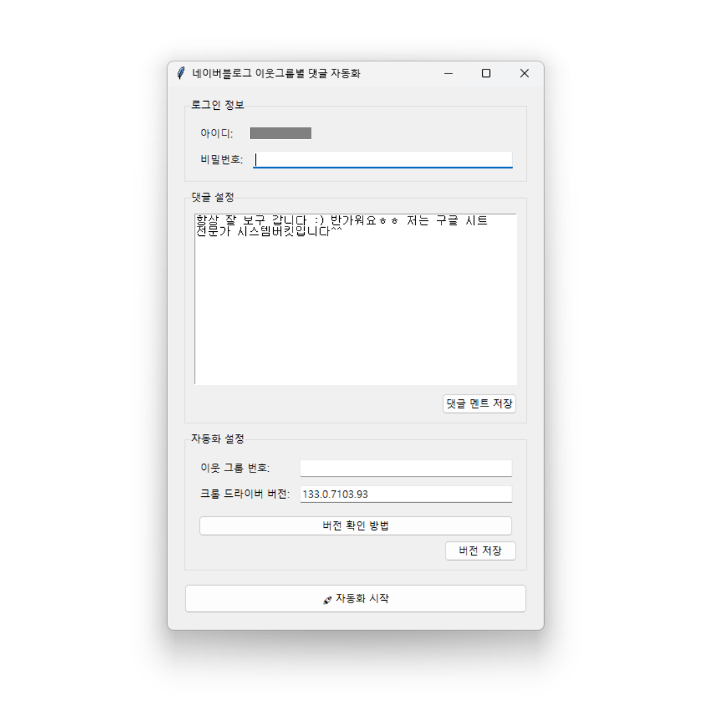Start automation with 자동화 시작 button
This screenshot has height=728, width=728.
tap(356, 599)
